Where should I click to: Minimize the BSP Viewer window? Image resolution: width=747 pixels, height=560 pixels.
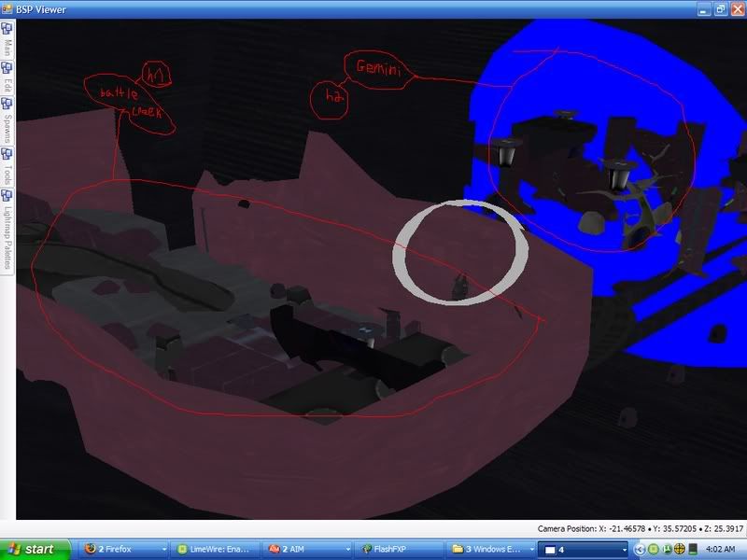tap(704, 9)
